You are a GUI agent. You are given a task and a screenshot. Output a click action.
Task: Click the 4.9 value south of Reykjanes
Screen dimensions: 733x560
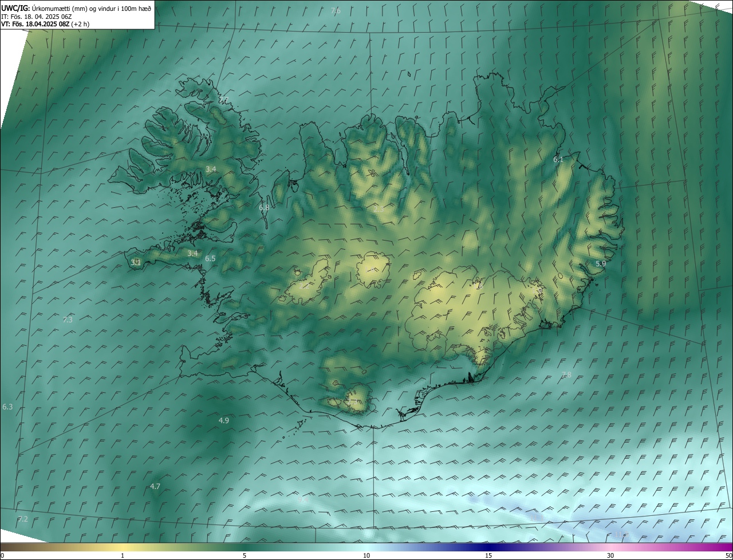224,420
